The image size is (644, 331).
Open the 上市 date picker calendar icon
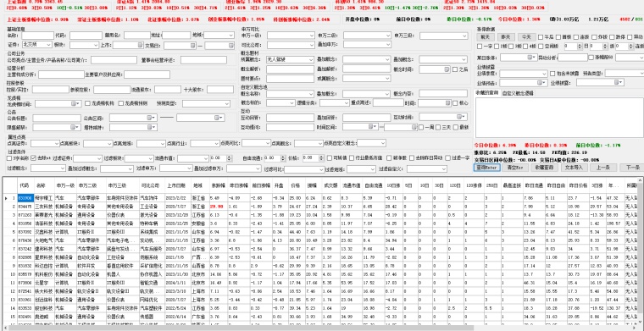pos(139,45)
